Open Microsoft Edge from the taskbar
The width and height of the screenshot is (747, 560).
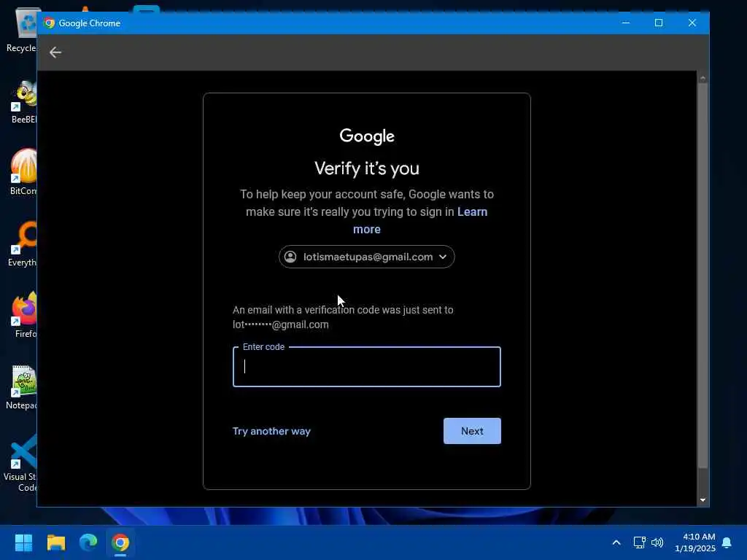point(88,542)
